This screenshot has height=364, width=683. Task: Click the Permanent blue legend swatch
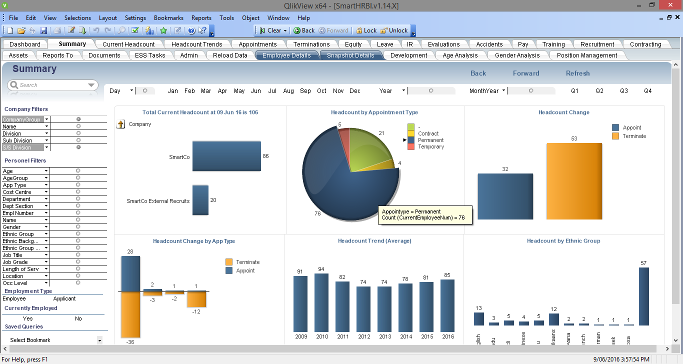(411, 140)
